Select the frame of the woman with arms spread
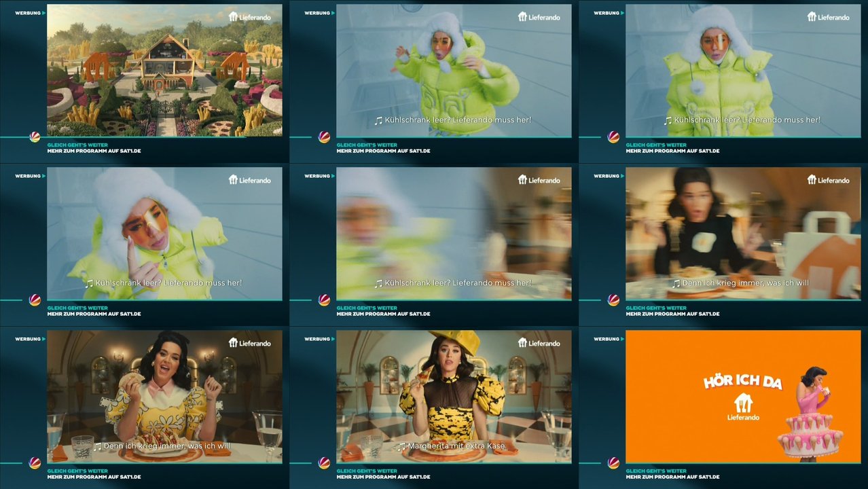The height and width of the screenshot is (489, 868). pos(454,71)
